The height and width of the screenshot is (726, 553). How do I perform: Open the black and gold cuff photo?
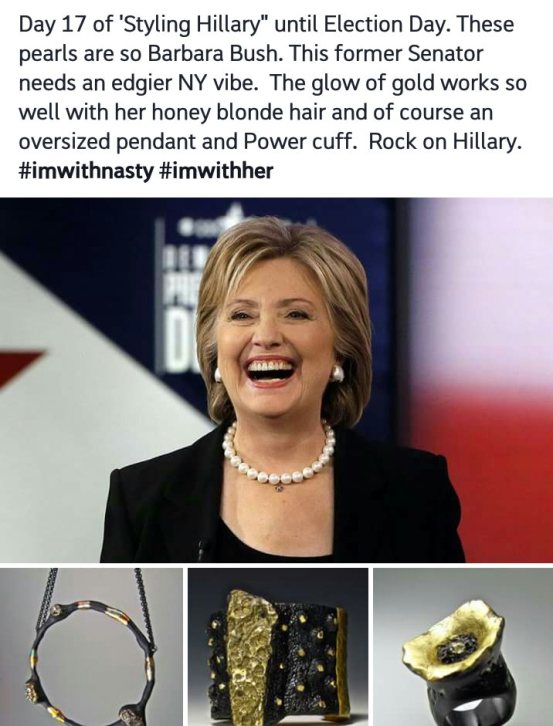(x=278, y=647)
